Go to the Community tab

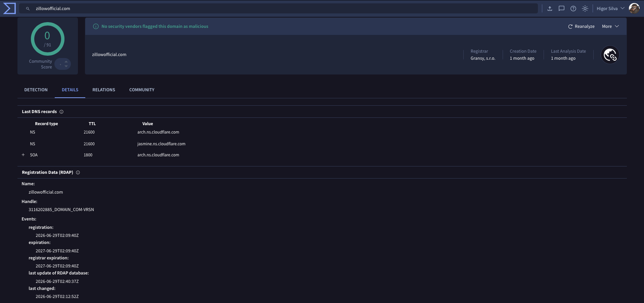click(x=142, y=90)
